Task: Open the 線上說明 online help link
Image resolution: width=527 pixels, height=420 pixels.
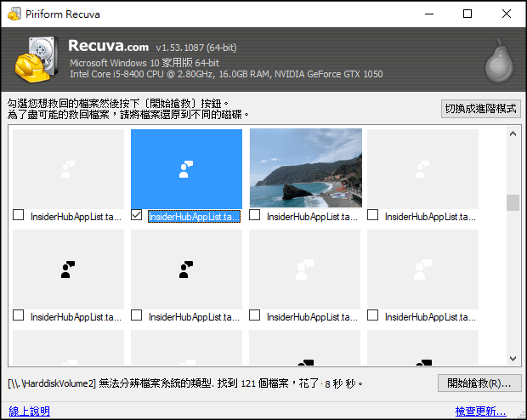Action: pyautogui.click(x=29, y=411)
